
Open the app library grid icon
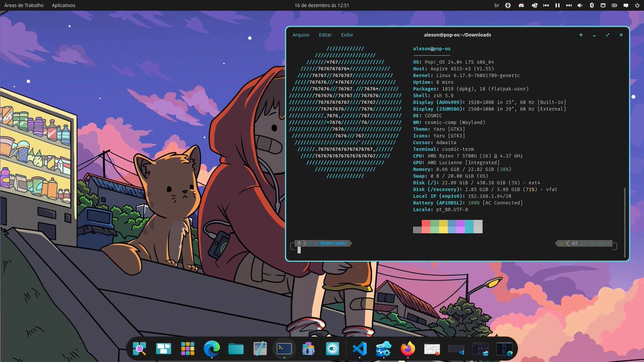pos(188,350)
